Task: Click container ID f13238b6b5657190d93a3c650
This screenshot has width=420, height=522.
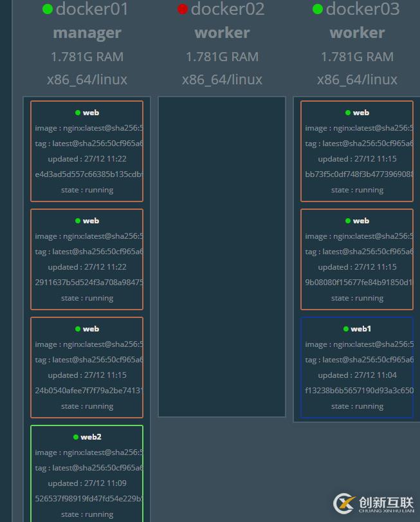Action: coord(359,391)
